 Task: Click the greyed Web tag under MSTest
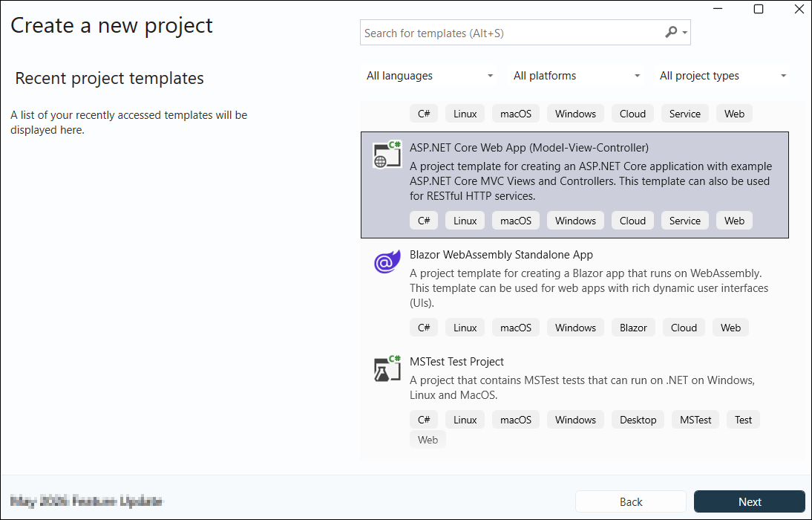coord(428,440)
